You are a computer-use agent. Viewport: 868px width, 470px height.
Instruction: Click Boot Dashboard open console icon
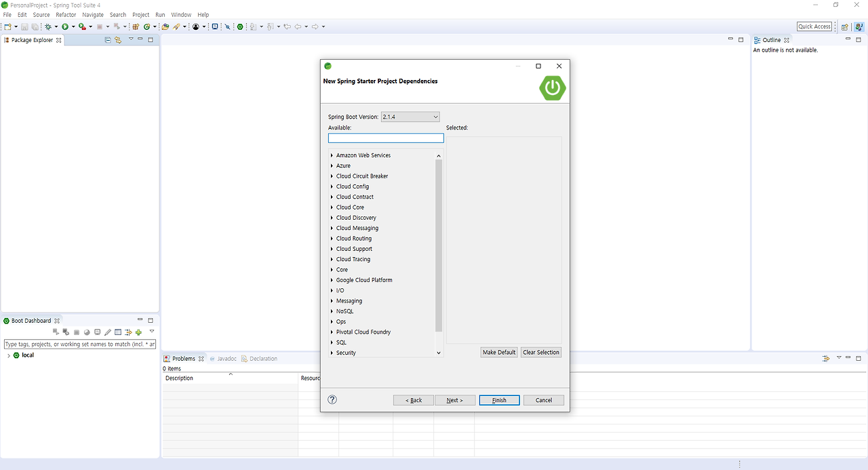pyautogui.click(x=98, y=332)
